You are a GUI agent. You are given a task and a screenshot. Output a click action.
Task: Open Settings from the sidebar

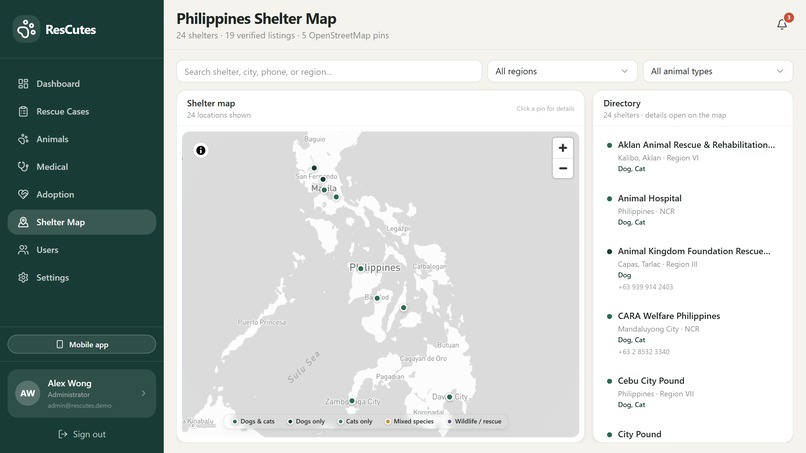pyautogui.click(x=82, y=278)
